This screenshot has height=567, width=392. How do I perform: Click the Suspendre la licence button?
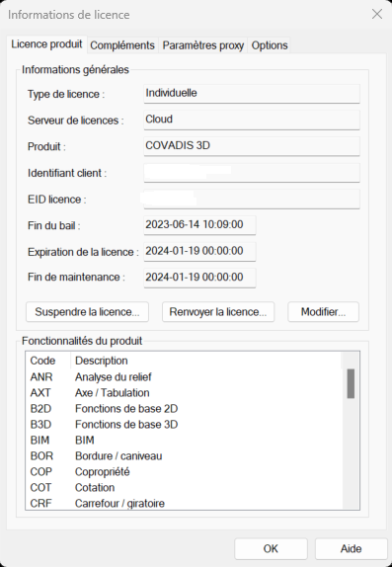tap(87, 312)
